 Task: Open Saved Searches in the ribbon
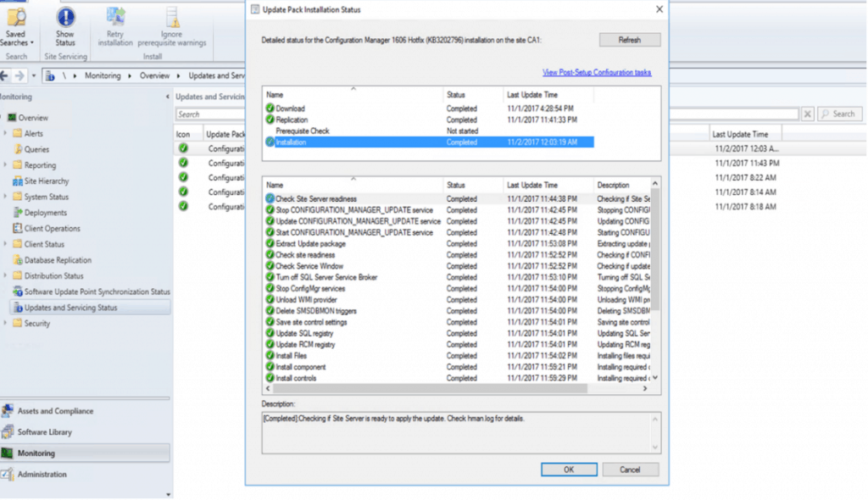pos(16,27)
